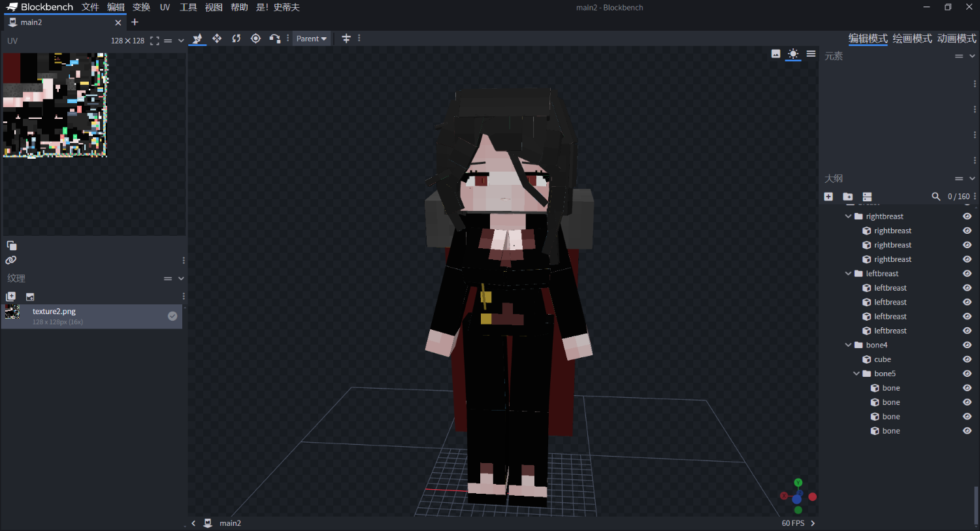Viewport: 980px width, 531px height.
Task: Select the Rotate tool
Action: (237, 39)
